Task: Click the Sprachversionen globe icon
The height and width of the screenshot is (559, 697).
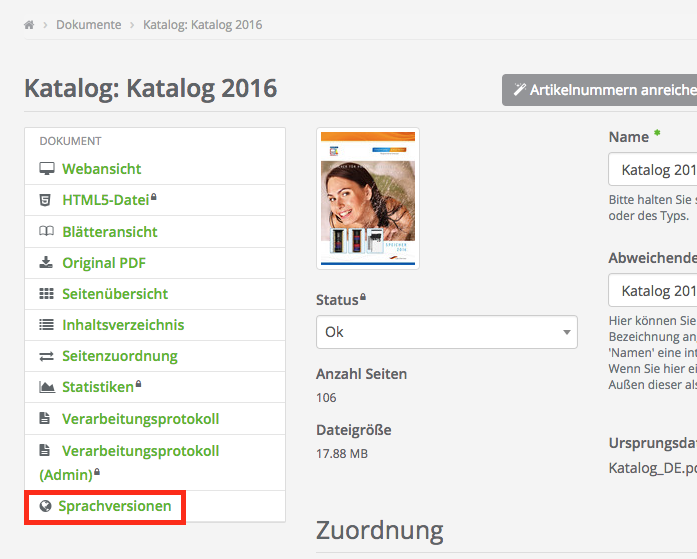Action: tap(45, 507)
